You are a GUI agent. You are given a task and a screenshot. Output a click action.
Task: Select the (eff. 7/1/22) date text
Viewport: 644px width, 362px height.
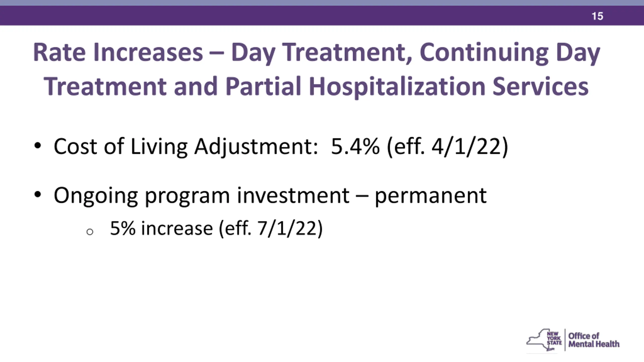pos(271,229)
